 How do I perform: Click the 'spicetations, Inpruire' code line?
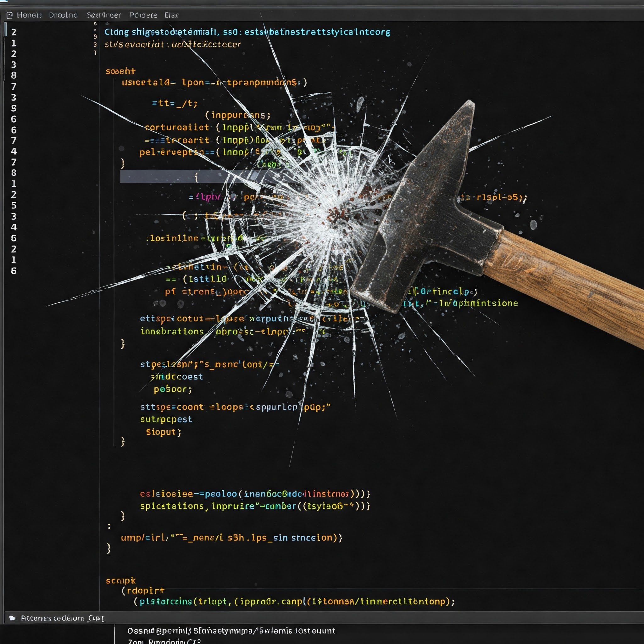(x=255, y=506)
